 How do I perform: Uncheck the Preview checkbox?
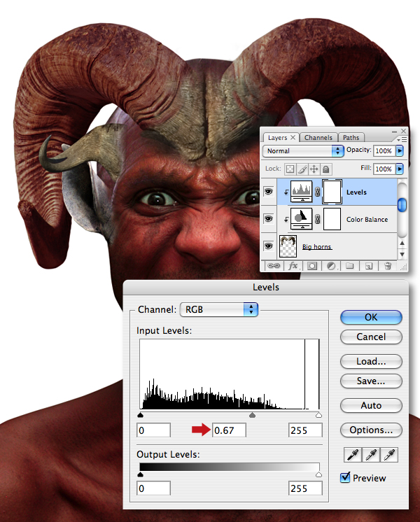tap(345, 477)
